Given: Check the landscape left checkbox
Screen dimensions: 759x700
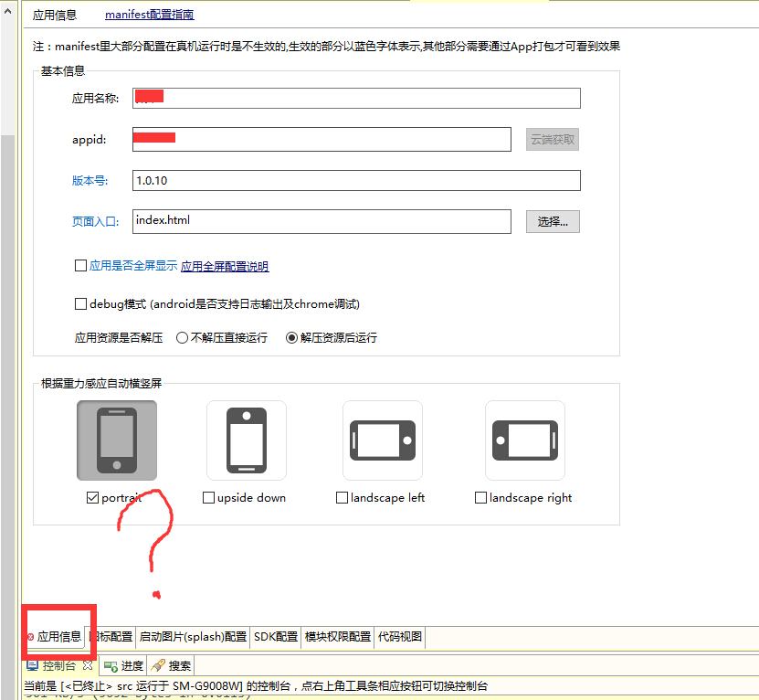Looking at the screenshot, I should [342, 497].
